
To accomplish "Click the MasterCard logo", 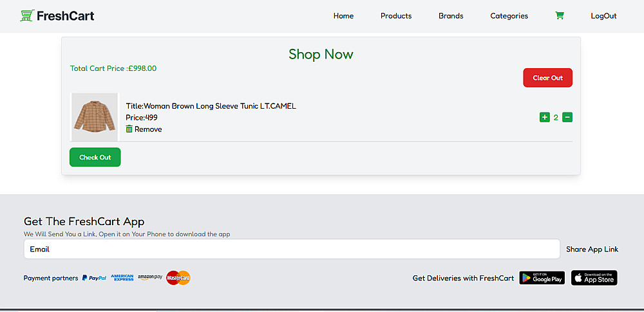I will pyautogui.click(x=178, y=278).
